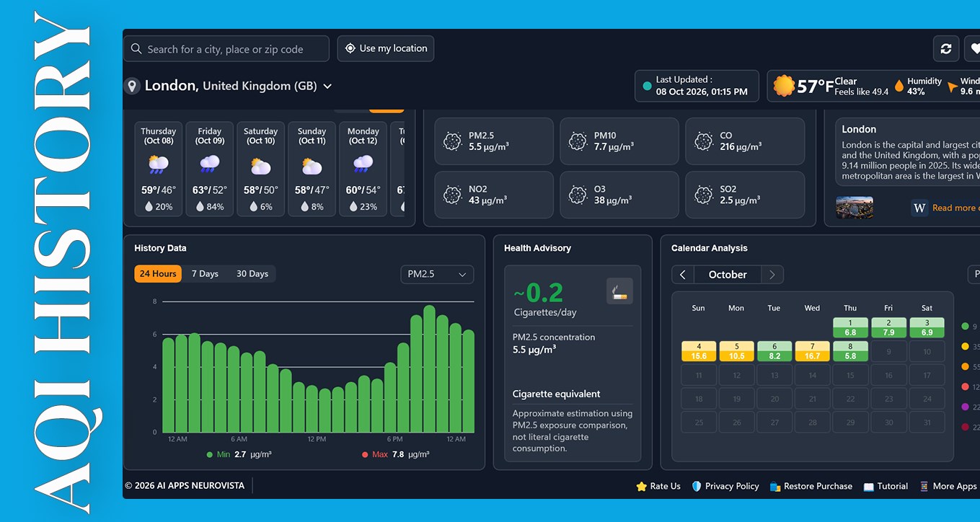Open the Rate Us link
The width and height of the screenshot is (980, 522).
pyautogui.click(x=658, y=487)
